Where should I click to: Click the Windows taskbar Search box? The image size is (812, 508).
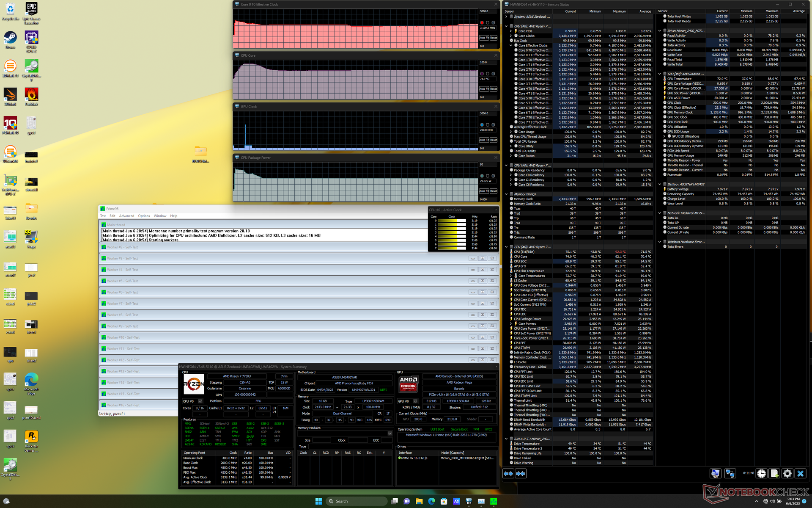click(x=357, y=501)
